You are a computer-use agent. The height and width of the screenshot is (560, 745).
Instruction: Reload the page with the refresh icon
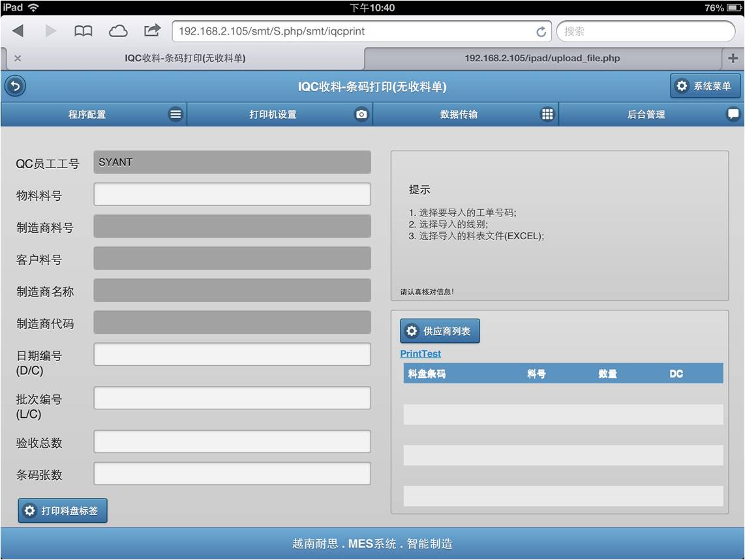(541, 32)
